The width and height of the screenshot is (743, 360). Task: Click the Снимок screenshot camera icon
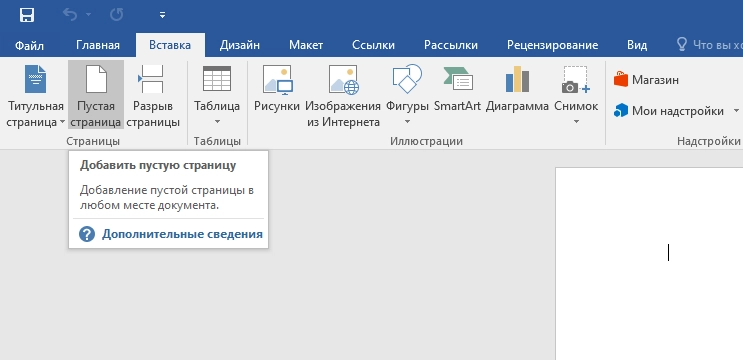pyautogui.click(x=576, y=79)
